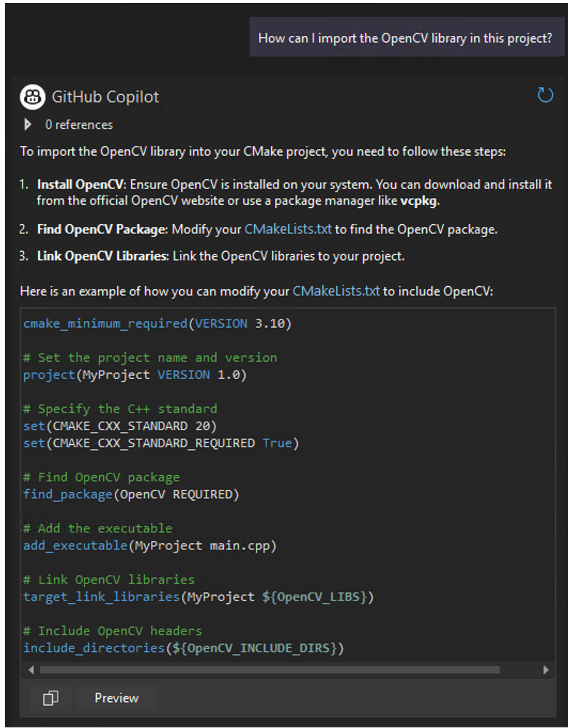Click the horizontal scrollbar thumb in code block

point(269,670)
